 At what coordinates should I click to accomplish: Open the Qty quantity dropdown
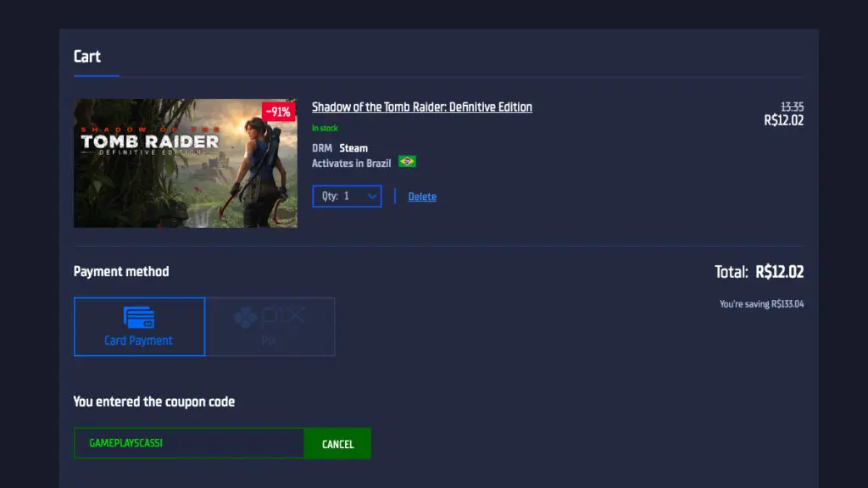pyautogui.click(x=347, y=196)
